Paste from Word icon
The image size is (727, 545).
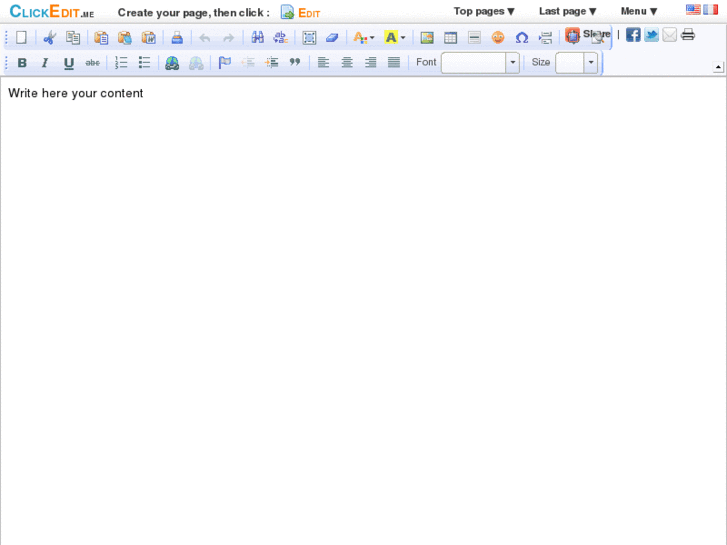[148, 38]
